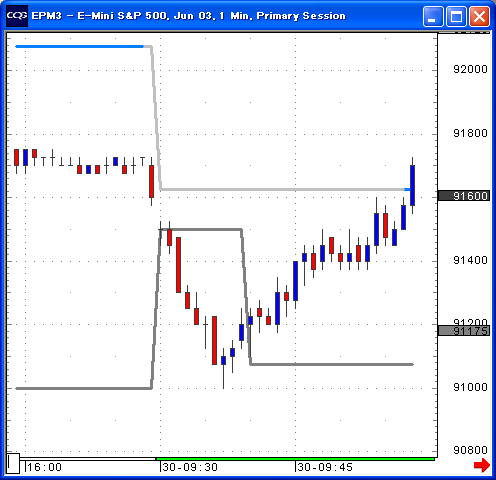Click the 90800 price scale label
The image size is (496, 480).
click(470, 450)
